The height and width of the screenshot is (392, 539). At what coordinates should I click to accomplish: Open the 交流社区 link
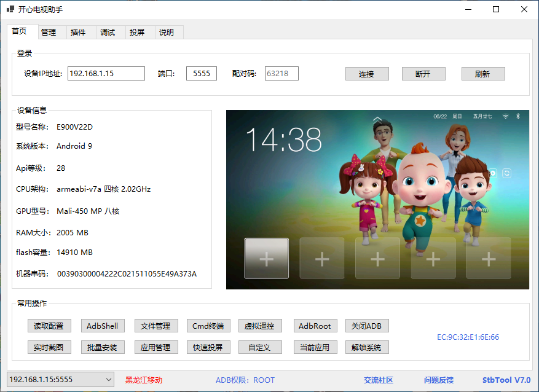pos(379,380)
